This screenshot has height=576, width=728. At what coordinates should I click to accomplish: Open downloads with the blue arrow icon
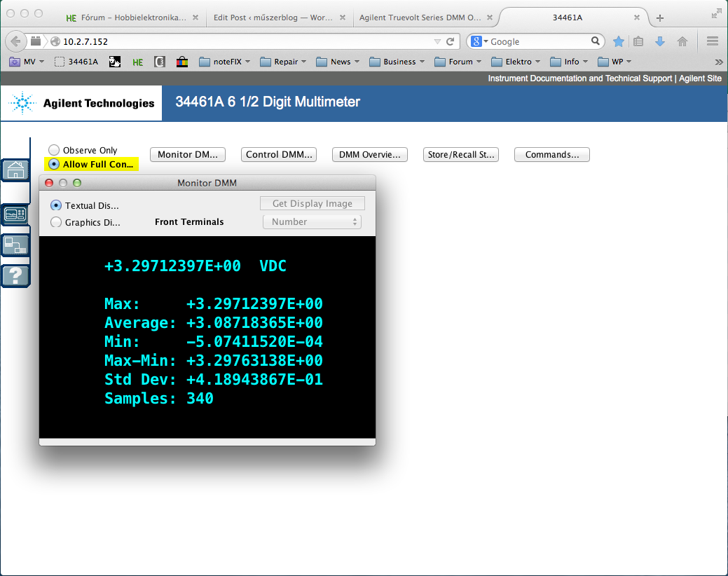click(x=660, y=41)
